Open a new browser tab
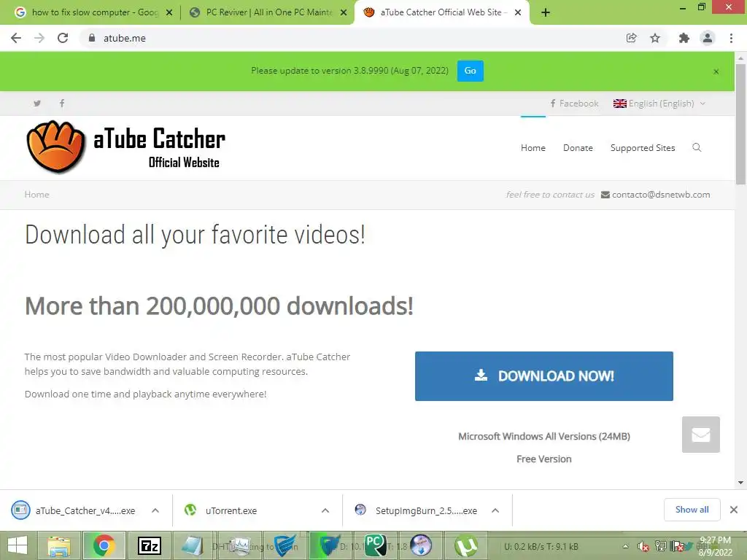Viewport: 747px width, 560px height. coord(546,12)
